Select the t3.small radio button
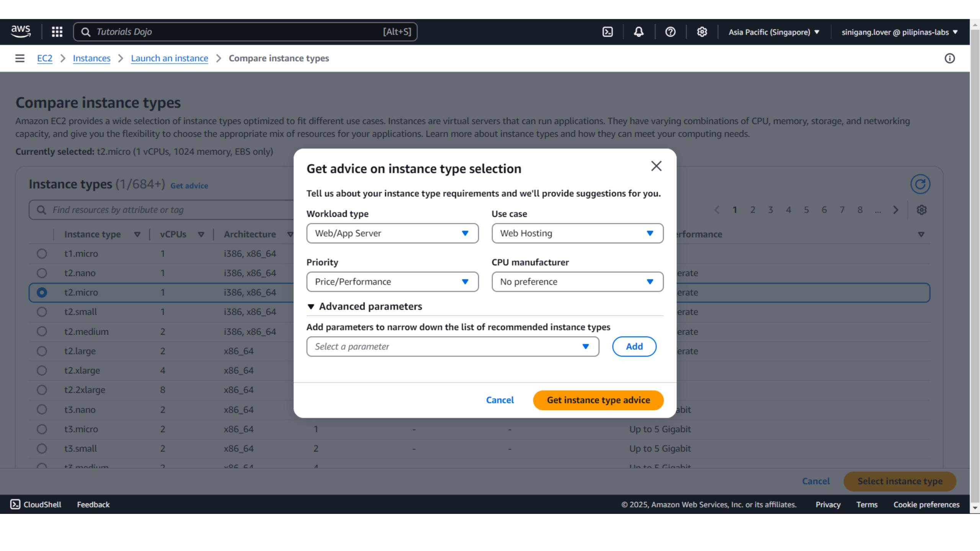The image size is (980, 551). coord(42,448)
